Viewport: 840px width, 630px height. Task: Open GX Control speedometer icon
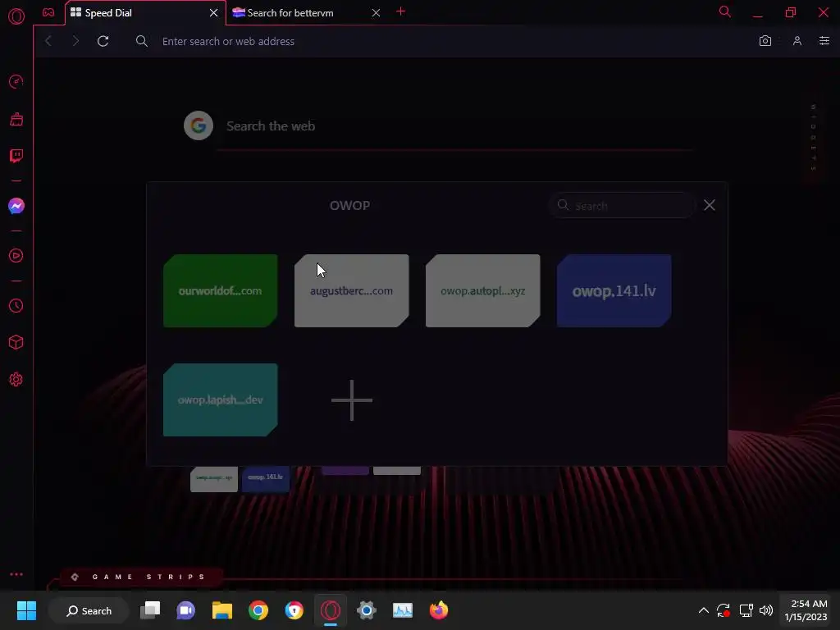click(x=16, y=82)
